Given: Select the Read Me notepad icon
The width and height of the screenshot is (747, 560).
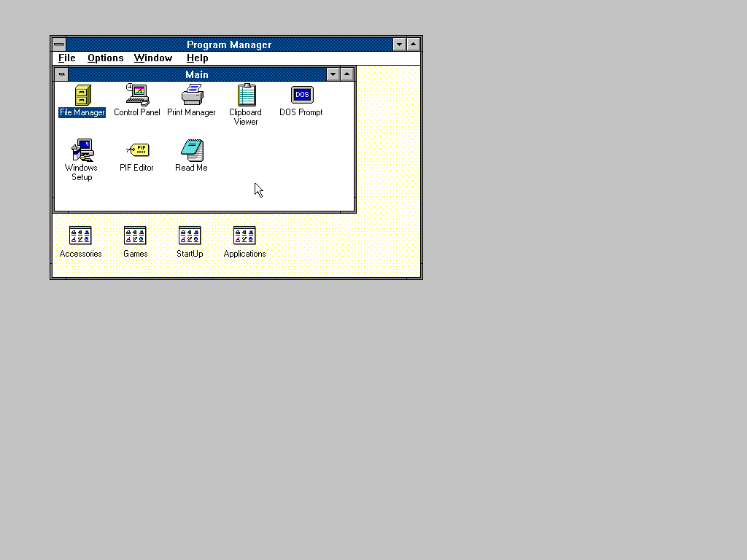Looking at the screenshot, I should coord(192,151).
